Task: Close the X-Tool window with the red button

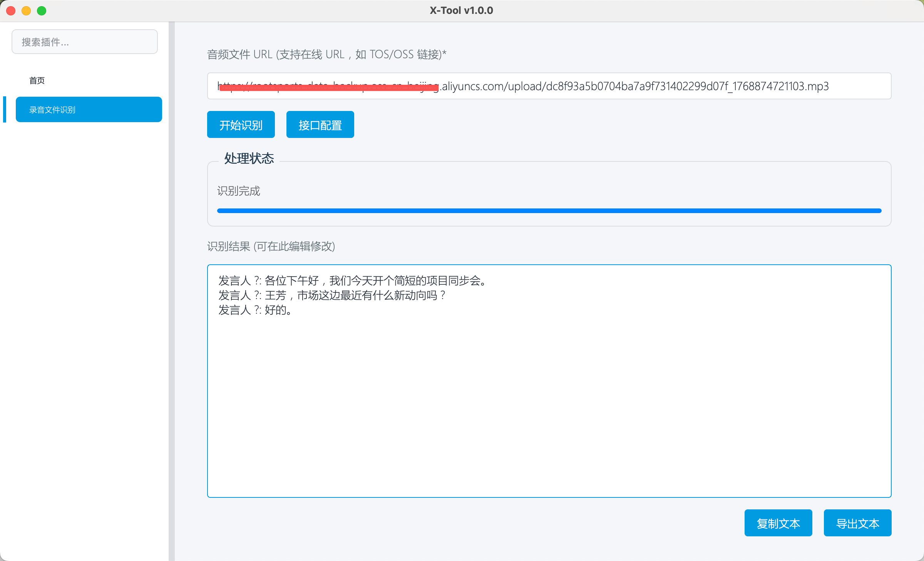Action: [11, 11]
